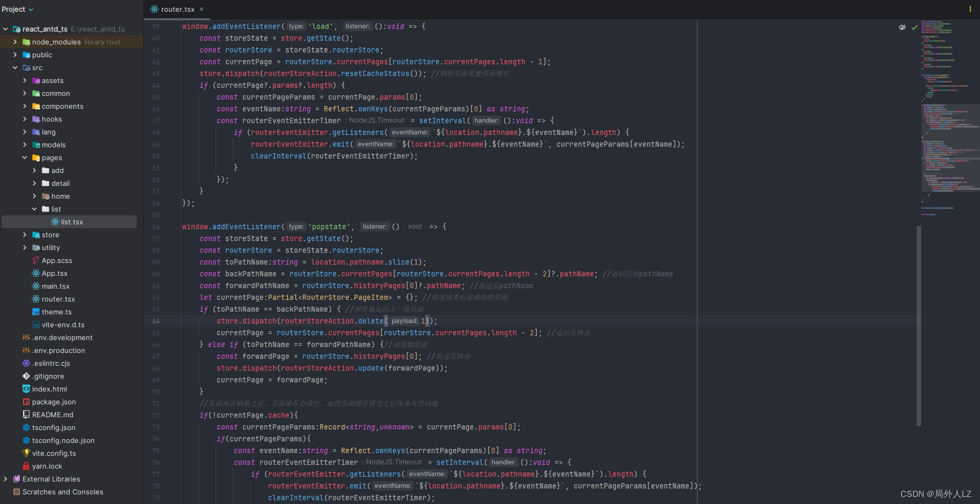Toggle the reader mode eye icon
The height and width of the screenshot is (504, 980).
(902, 27)
